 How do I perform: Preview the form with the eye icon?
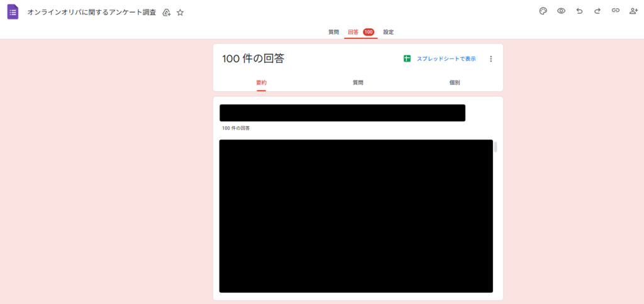click(561, 11)
